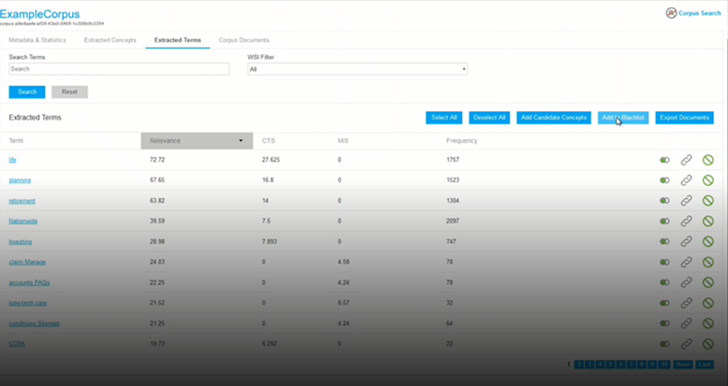This screenshot has width=728, height=386.
Task: Click the link icon in the long-term care row
Action: coord(686,303)
